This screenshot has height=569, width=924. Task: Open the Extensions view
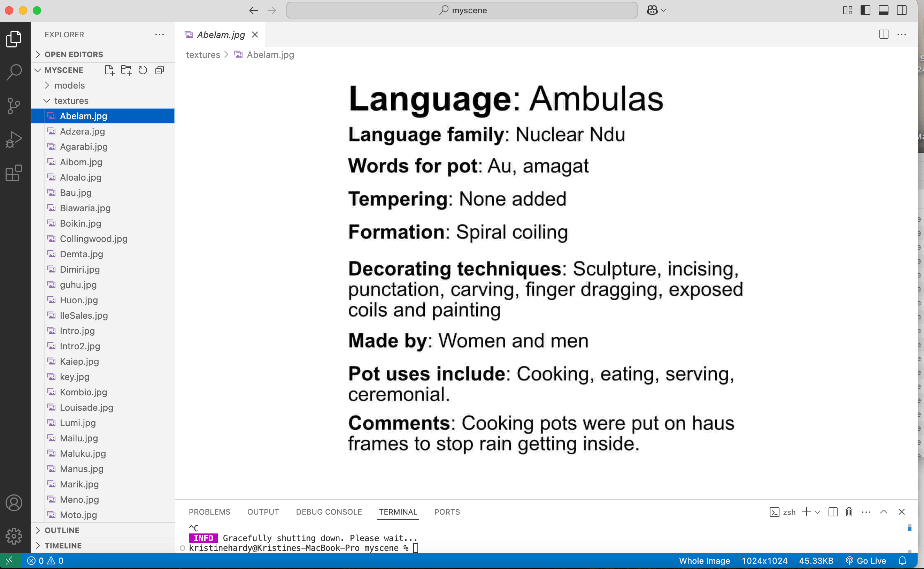pyautogui.click(x=14, y=173)
